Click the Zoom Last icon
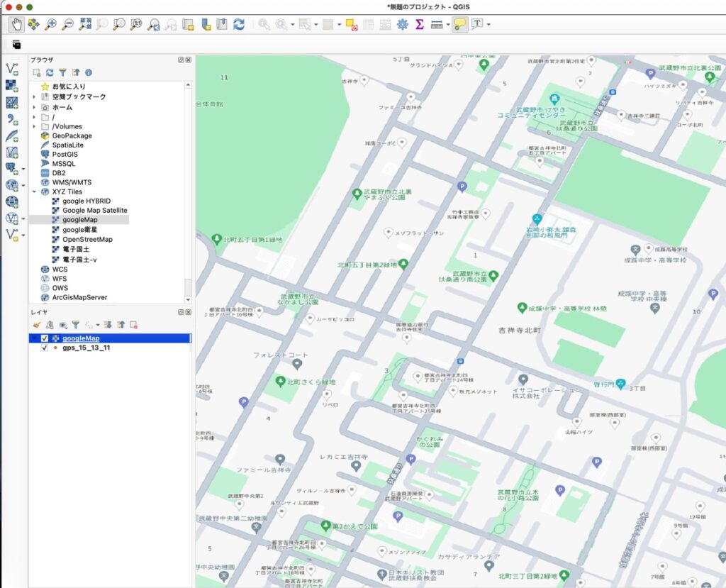Screen dimensions: 726x588 (x=153, y=24)
